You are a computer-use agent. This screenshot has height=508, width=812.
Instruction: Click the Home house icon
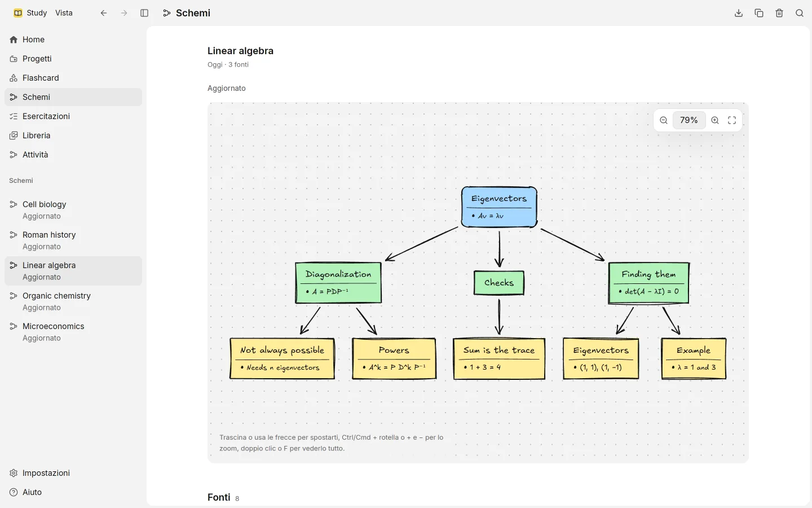[x=14, y=40]
